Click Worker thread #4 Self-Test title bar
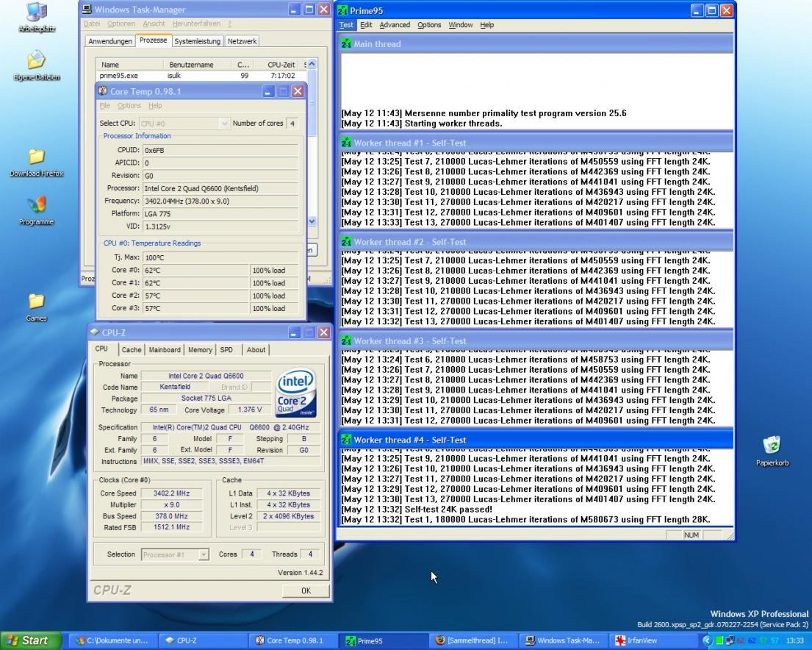 [536, 440]
